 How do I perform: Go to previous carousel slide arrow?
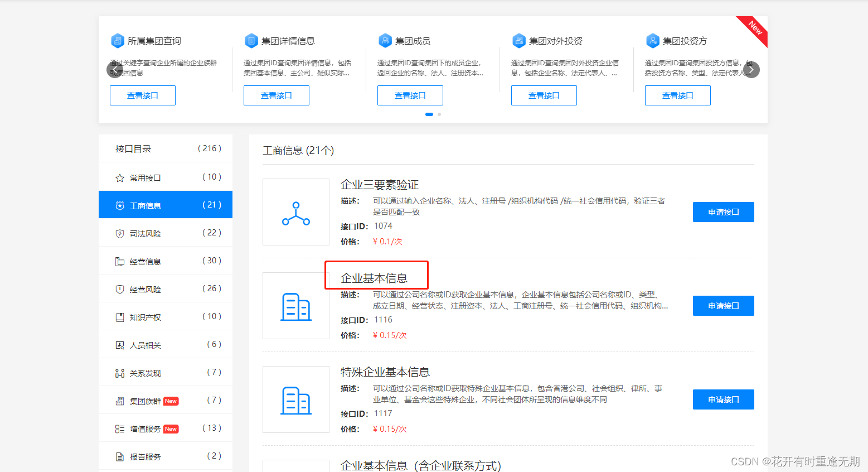pyautogui.click(x=114, y=70)
